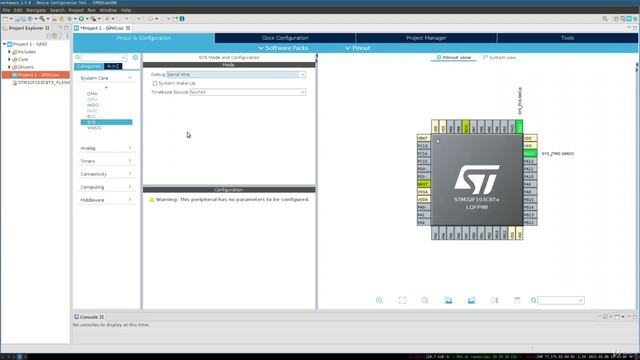Expand the Drivers folder in Project Explorer
This screenshot has height=360, width=640.
[x=9, y=67]
